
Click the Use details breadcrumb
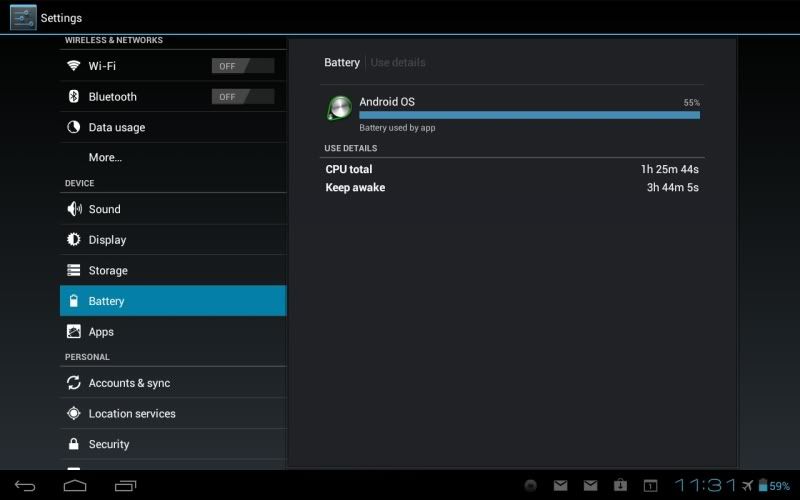point(398,62)
